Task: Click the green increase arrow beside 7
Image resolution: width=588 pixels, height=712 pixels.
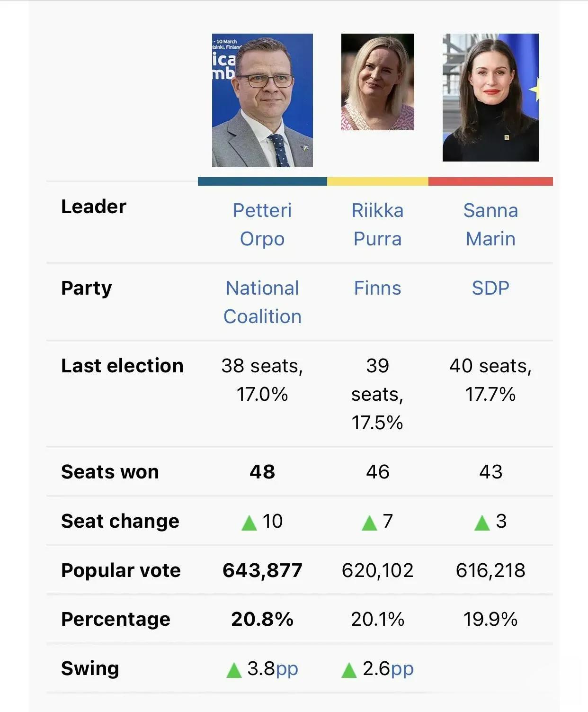Action: coord(369,523)
